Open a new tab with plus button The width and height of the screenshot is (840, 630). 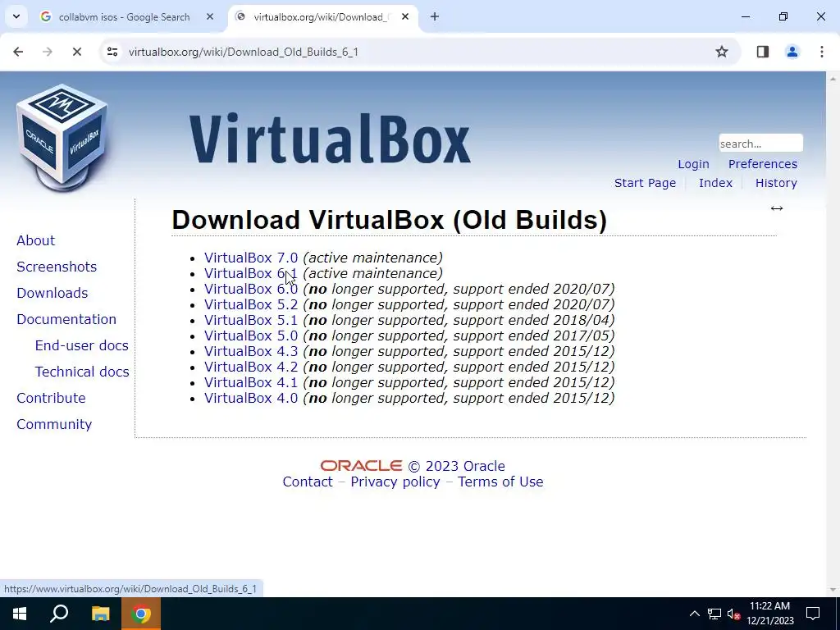point(435,16)
